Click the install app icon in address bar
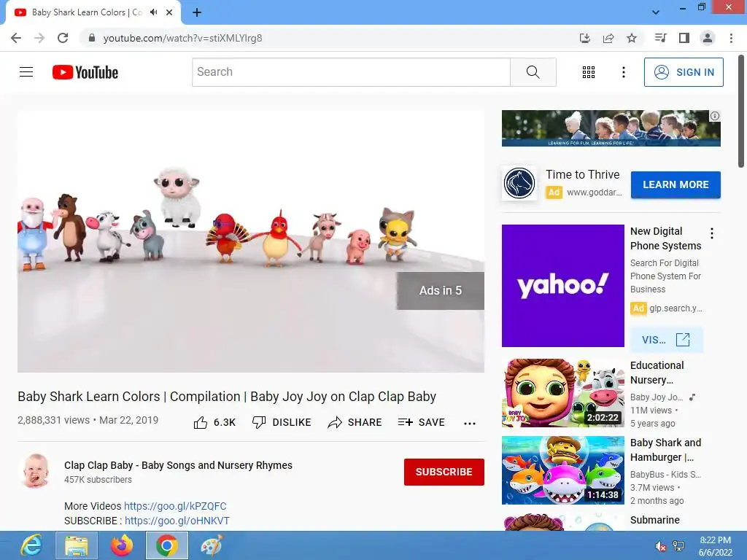The width and height of the screenshot is (747, 560). click(584, 38)
